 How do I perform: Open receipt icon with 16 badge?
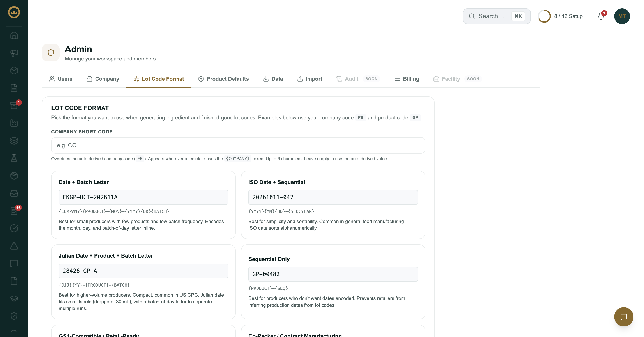tap(14, 211)
